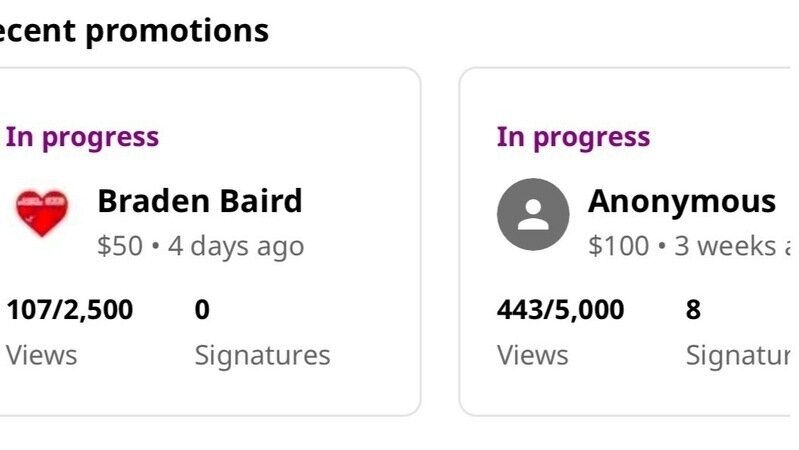The width and height of the screenshot is (799, 450).
Task: Click the $100 • 3 weeks ago text
Action: tap(690, 246)
